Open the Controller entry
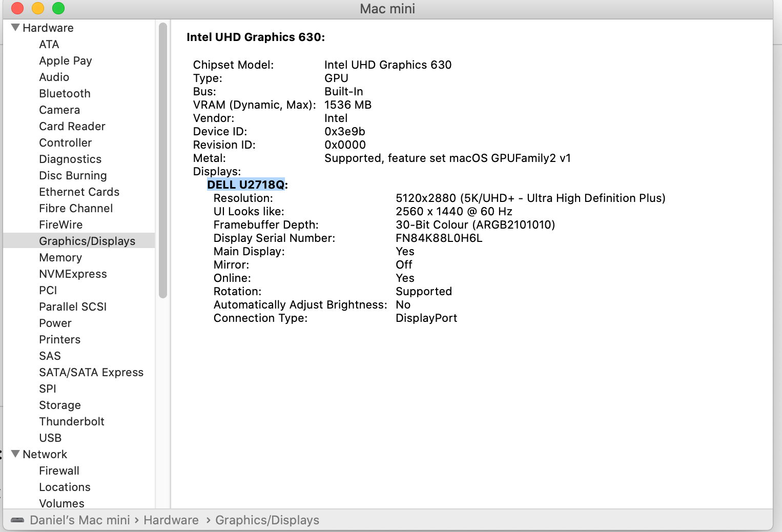782x532 pixels. point(66,142)
